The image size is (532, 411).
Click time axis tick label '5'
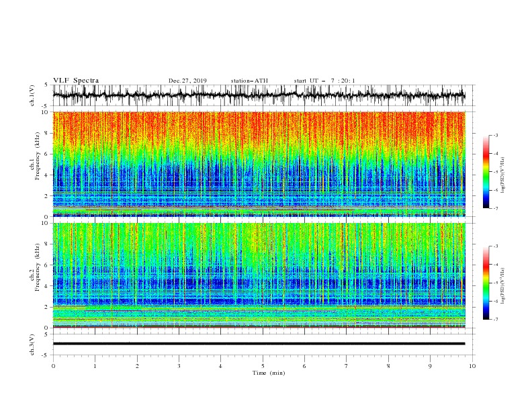coord(263,366)
